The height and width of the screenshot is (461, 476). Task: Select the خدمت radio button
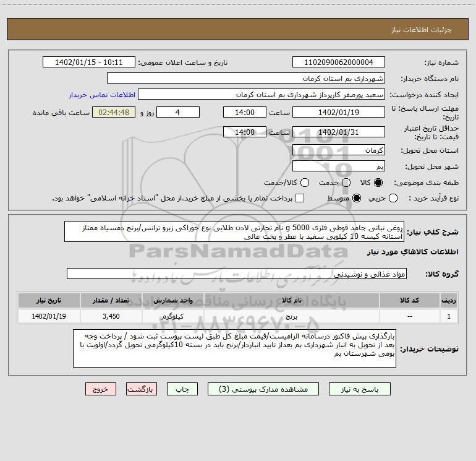click(346, 183)
